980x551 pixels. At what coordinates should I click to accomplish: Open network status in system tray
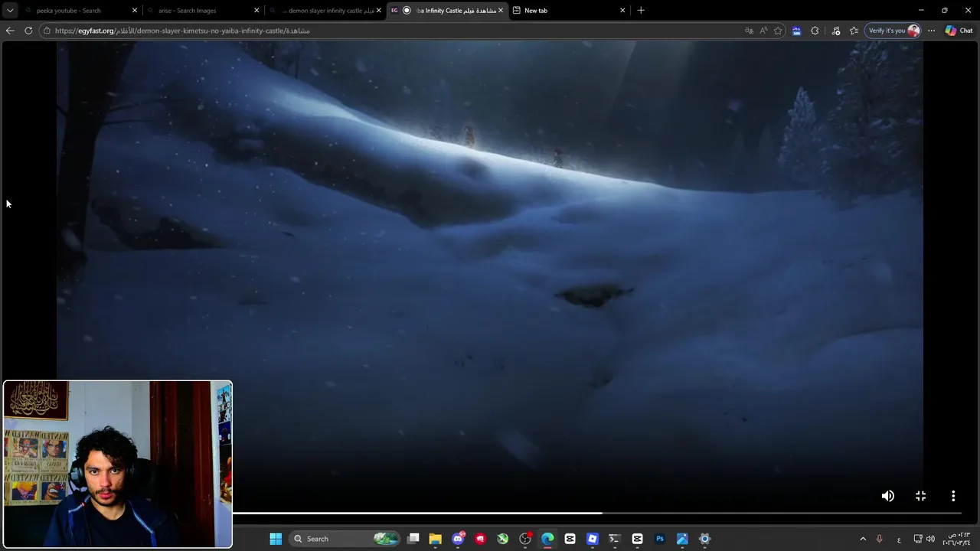(x=918, y=539)
